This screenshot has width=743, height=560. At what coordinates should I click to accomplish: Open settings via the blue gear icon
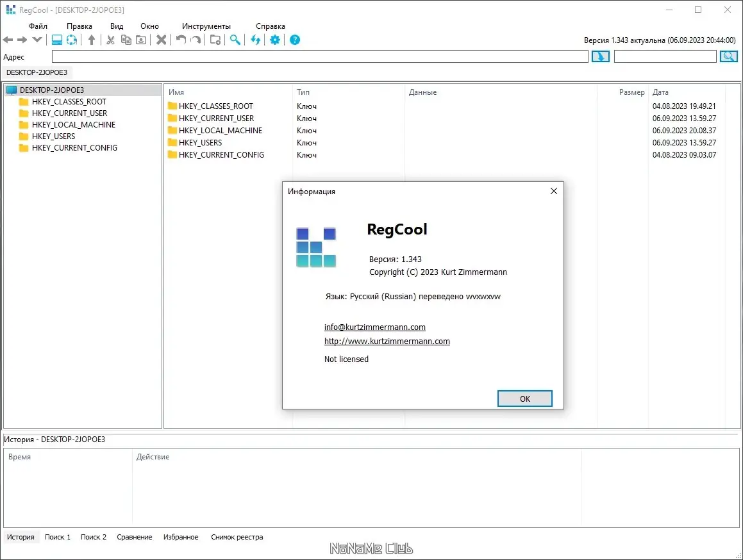[x=275, y=40]
